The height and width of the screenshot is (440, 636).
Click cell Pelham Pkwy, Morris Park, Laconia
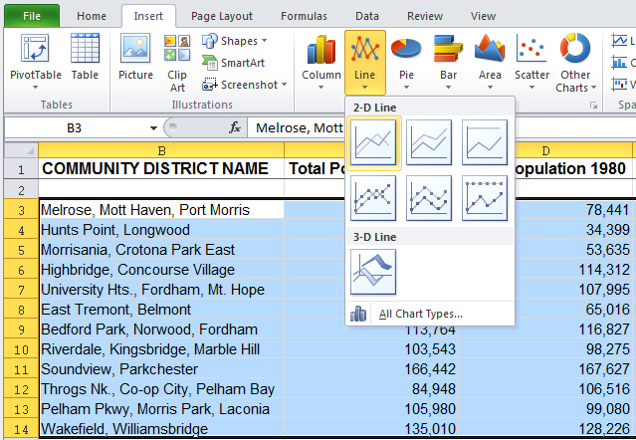click(161, 409)
